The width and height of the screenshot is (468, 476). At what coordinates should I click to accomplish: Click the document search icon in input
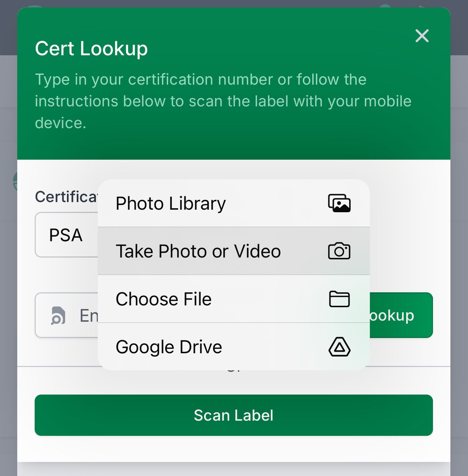click(58, 315)
